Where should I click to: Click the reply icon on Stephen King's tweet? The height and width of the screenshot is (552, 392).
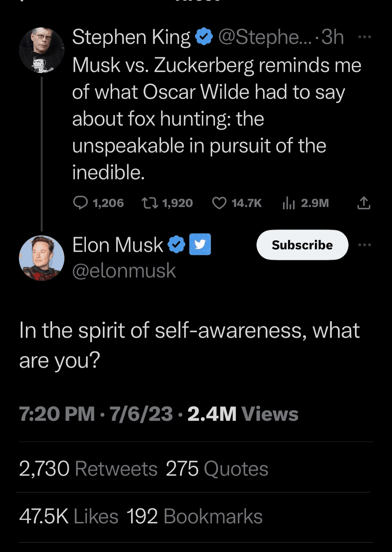80,203
